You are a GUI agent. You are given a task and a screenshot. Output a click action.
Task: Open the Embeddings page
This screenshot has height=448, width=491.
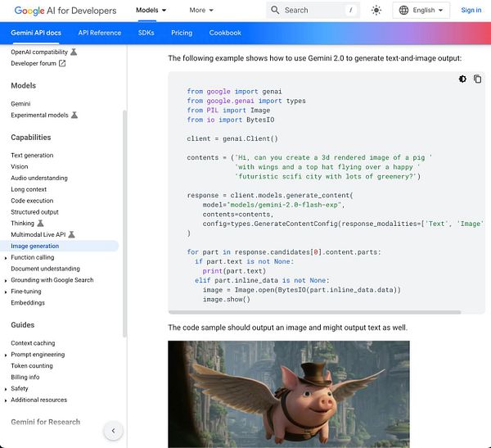28,302
